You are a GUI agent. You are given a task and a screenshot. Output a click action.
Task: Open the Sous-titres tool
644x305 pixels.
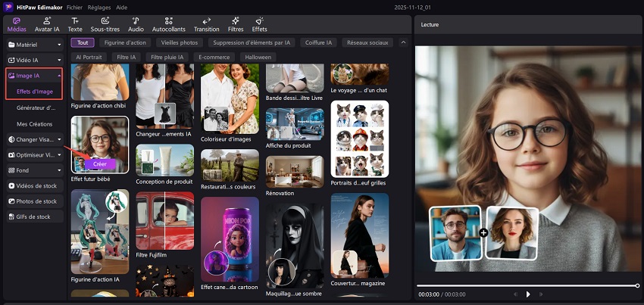point(105,23)
